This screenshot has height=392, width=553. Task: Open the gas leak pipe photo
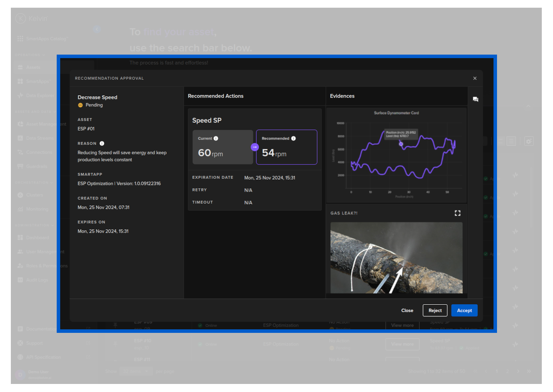(396, 258)
